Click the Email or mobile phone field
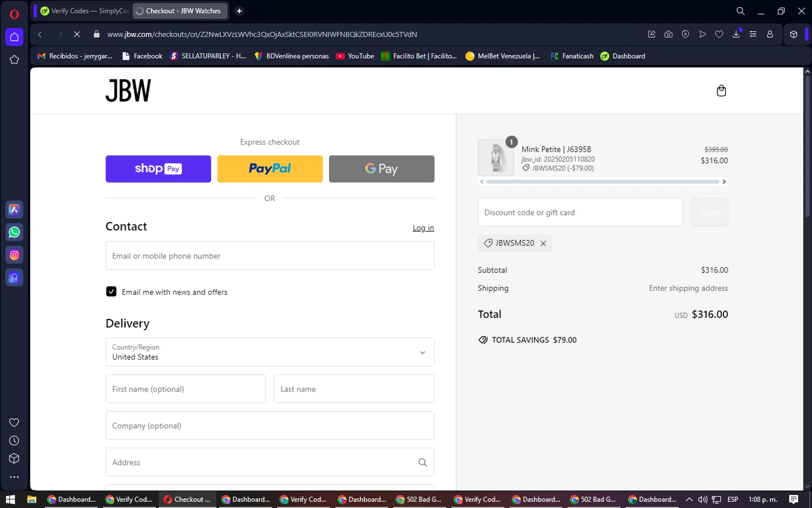Image resolution: width=812 pixels, height=508 pixels. click(270, 256)
